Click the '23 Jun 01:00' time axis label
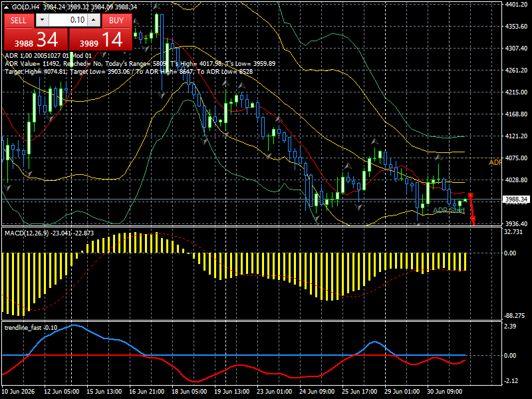Image resolution: width=532 pixels, height=399 pixels. 275,392
